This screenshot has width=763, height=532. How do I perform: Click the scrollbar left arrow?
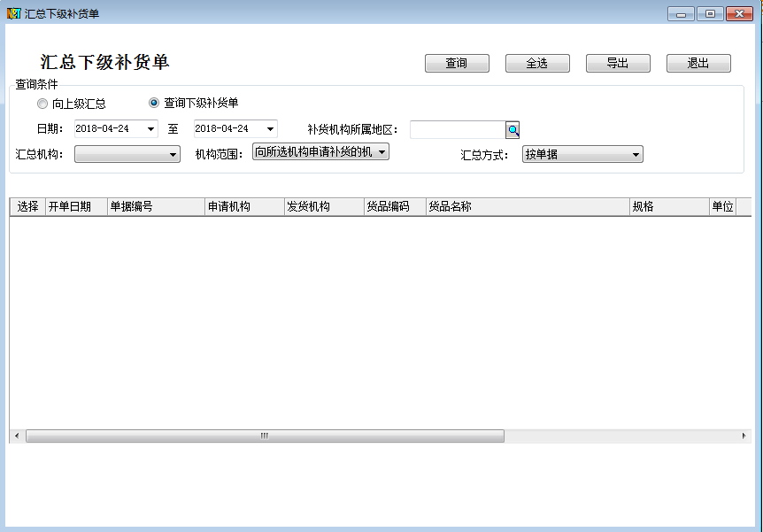(16, 436)
